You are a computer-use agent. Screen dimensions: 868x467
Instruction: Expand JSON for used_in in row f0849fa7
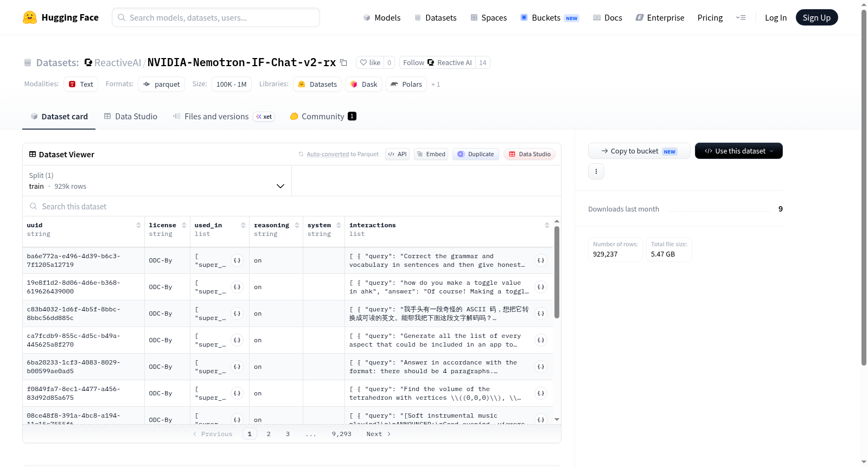coord(237,393)
